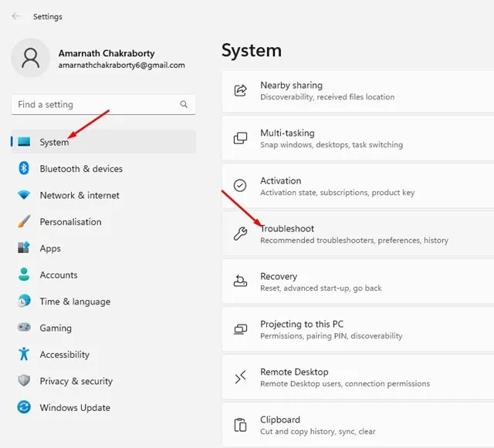Image resolution: width=494 pixels, height=448 pixels.
Task: Click the Amarnath Chakraborty account name
Action: coord(107,53)
